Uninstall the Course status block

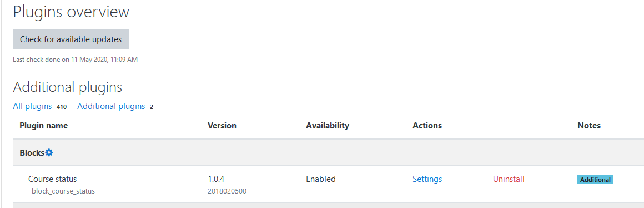[x=509, y=179]
